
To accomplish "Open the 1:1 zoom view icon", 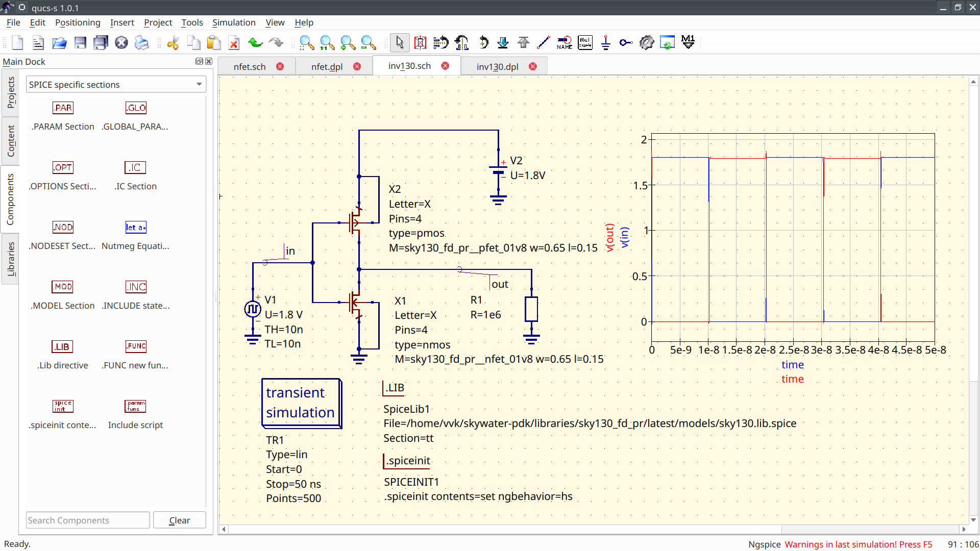I will [327, 43].
